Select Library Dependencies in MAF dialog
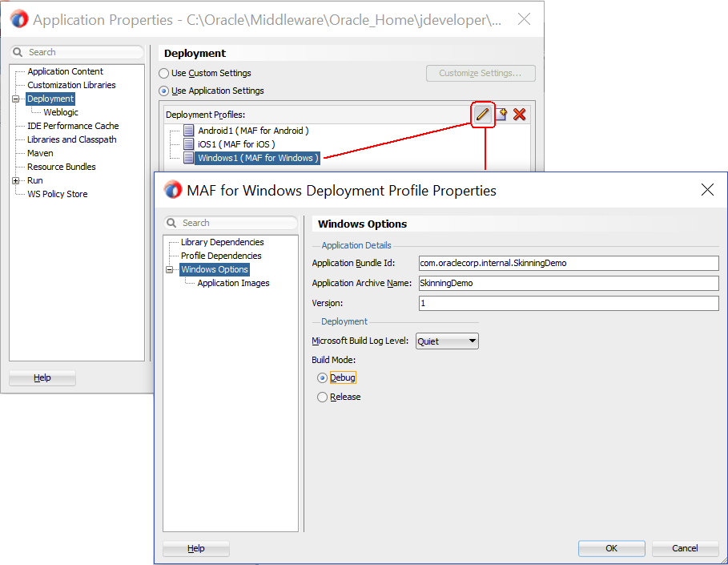Screen dimensions: 728x565 223,242
